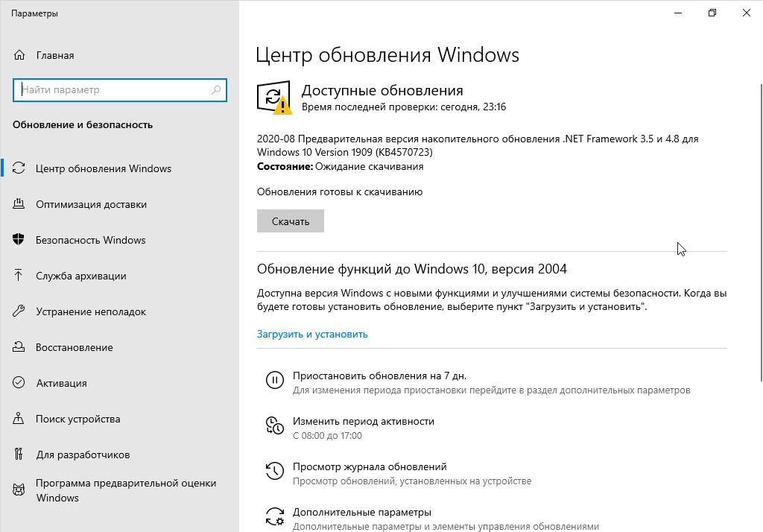Select Программа предварительной оценки Windows

[x=125, y=490]
